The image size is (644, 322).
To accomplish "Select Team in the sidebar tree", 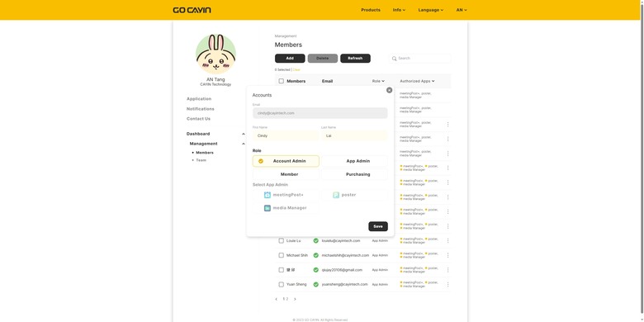I will (201, 160).
